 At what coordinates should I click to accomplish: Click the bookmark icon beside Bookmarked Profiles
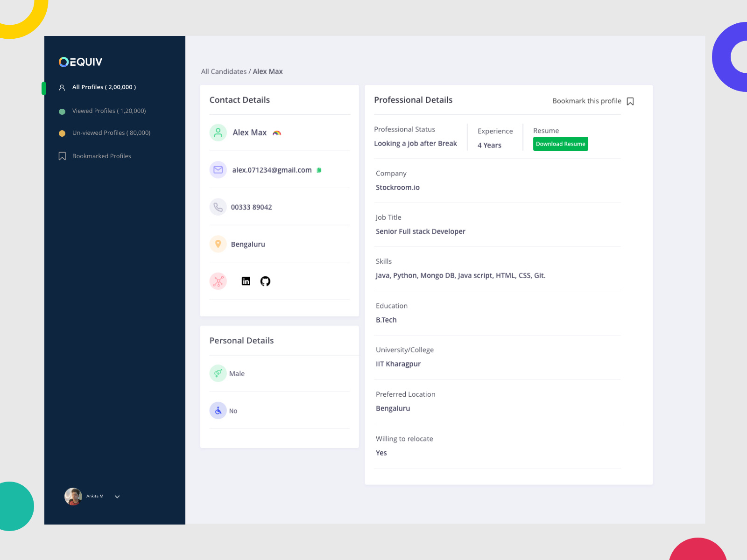point(63,156)
